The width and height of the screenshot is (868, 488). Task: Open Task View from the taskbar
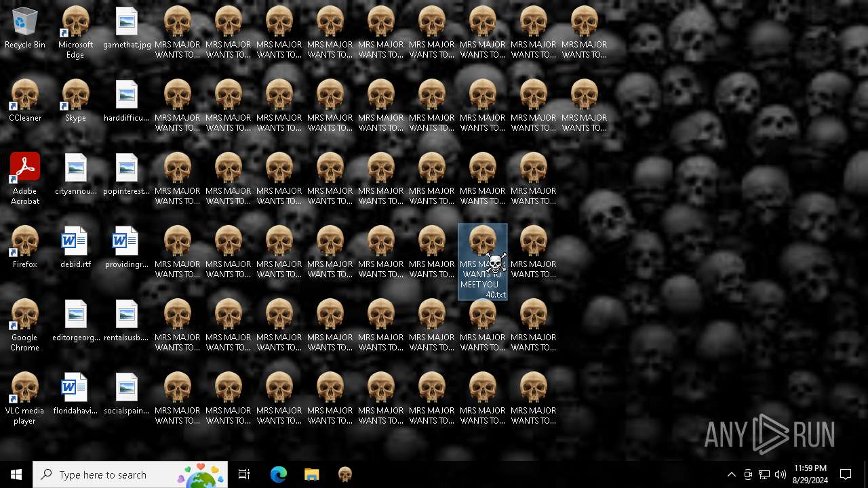pyautogui.click(x=244, y=474)
